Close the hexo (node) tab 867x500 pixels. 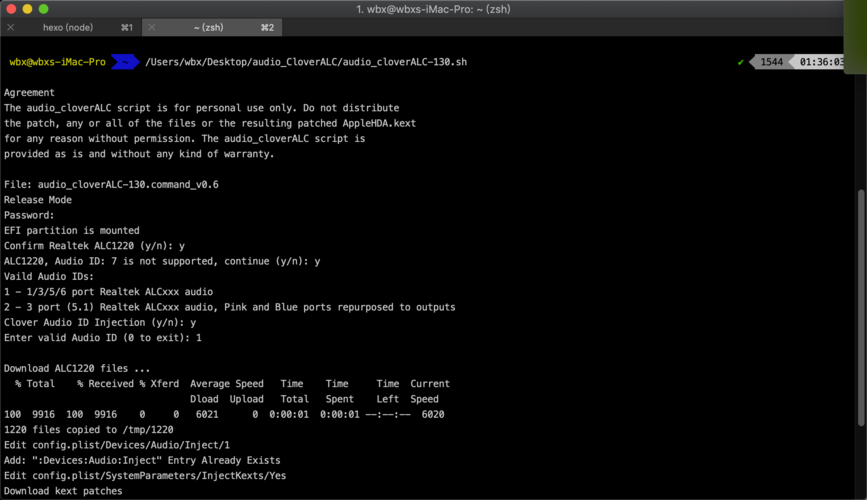coord(11,28)
